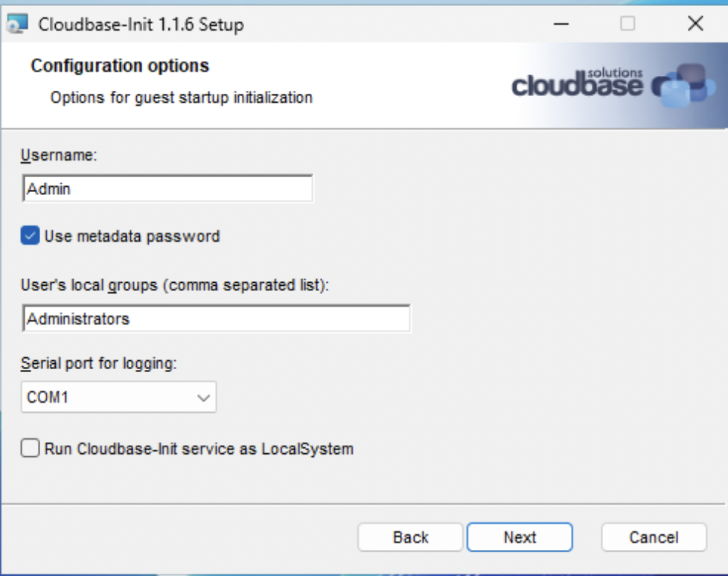The width and height of the screenshot is (728, 576).
Task: Go back using the Back button
Action: (x=410, y=537)
